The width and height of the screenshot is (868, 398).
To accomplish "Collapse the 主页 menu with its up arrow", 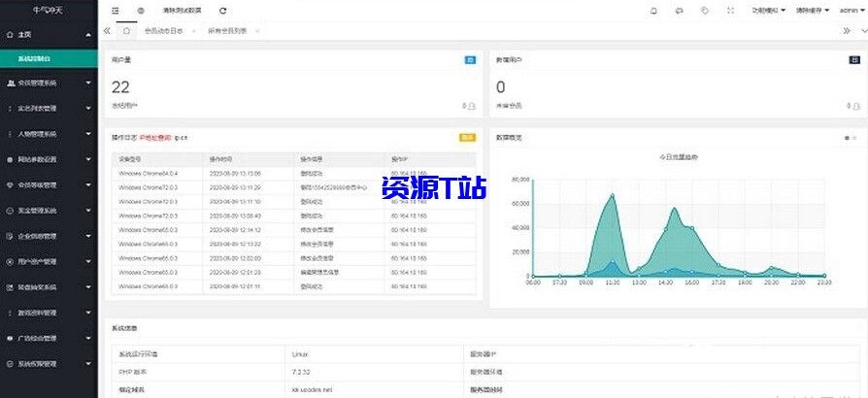I will point(88,35).
